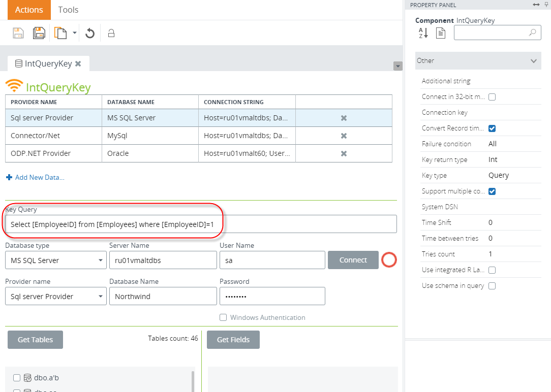Click the double-arrow resize icon in the Property Panel header
The width and height of the screenshot is (551, 392).
536,5
